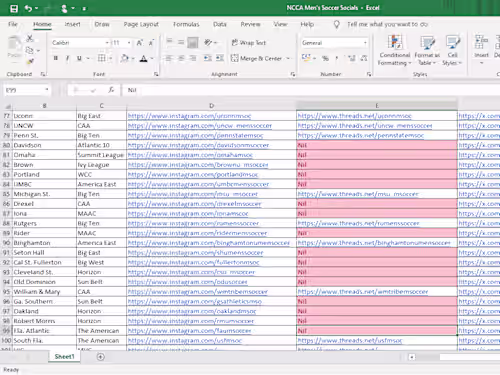
Task: Click the Format Painter brush icon
Action: pos(30,61)
